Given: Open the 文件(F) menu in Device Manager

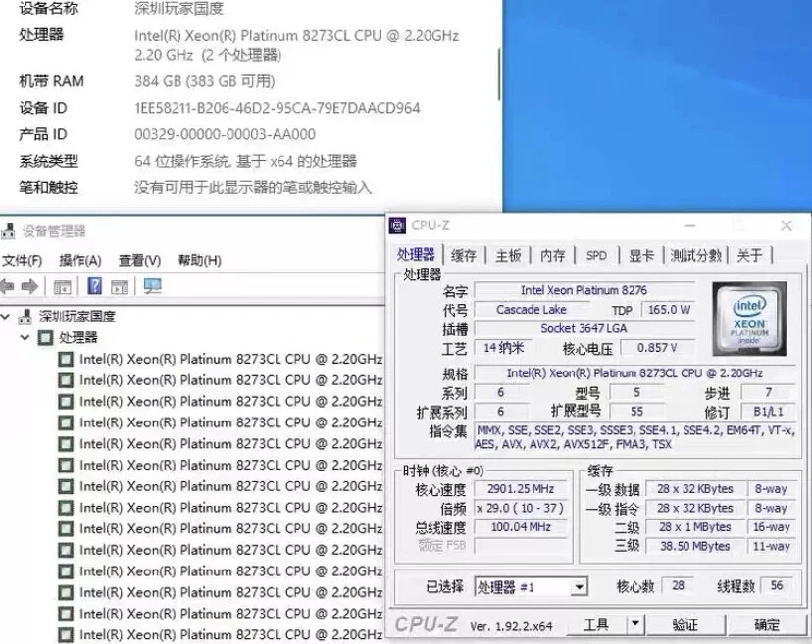Looking at the screenshot, I should click(22, 260).
